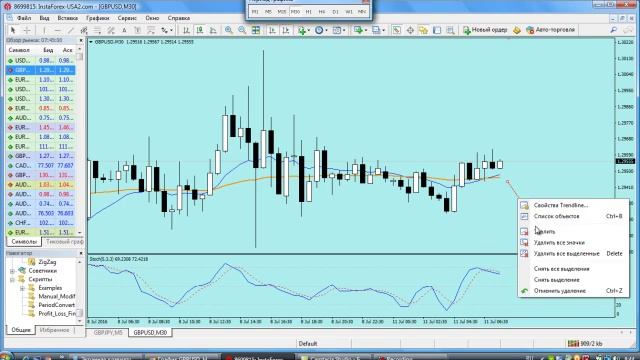Select the trendline drawing tool

[x=71, y=30]
